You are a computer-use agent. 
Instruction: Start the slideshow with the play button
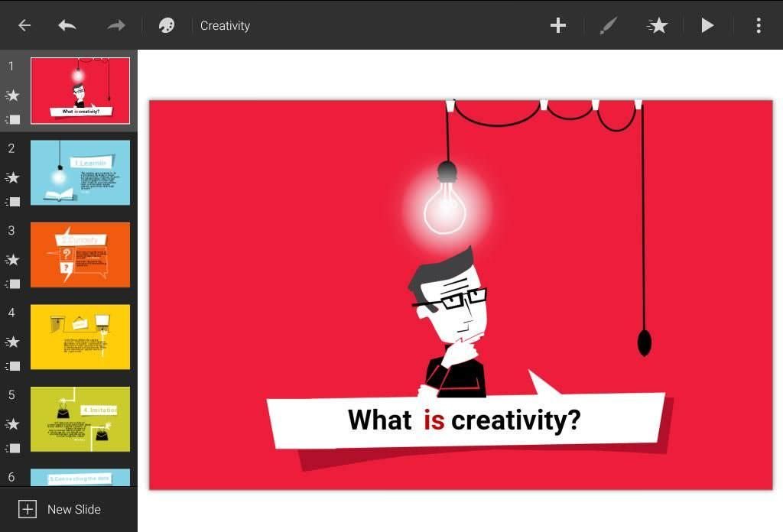[x=707, y=25]
